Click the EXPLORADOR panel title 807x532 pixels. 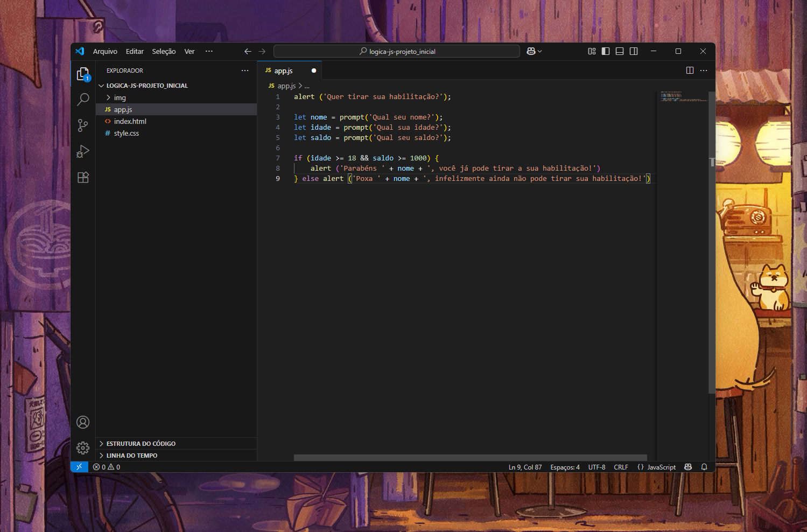(x=125, y=71)
